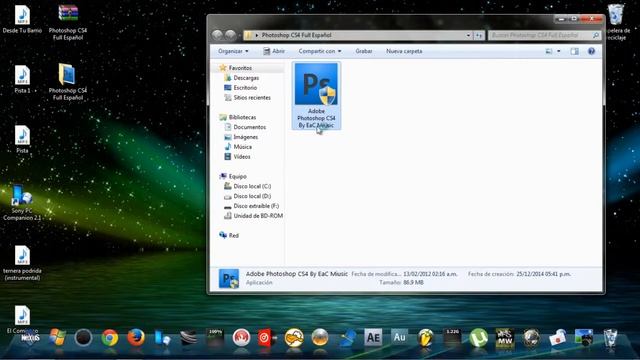Launch Adobe Audition from the dock

point(399,337)
